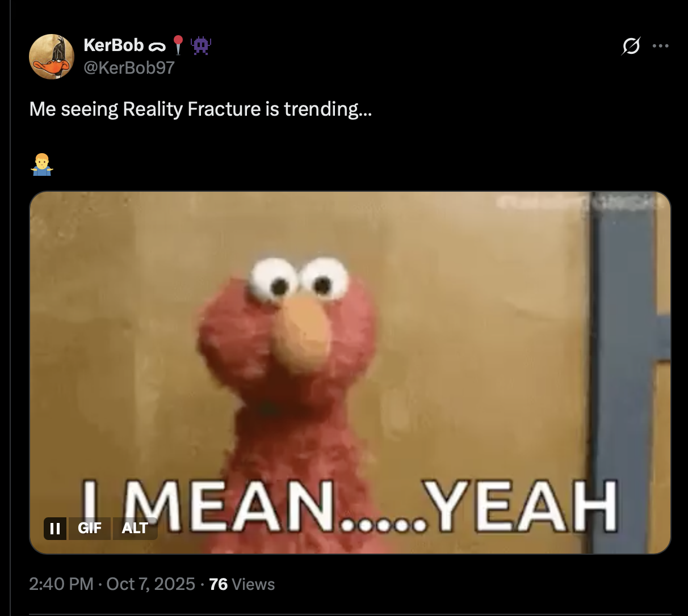
Task: Click the I MEAN....YEAH caption text
Action: 350,507
